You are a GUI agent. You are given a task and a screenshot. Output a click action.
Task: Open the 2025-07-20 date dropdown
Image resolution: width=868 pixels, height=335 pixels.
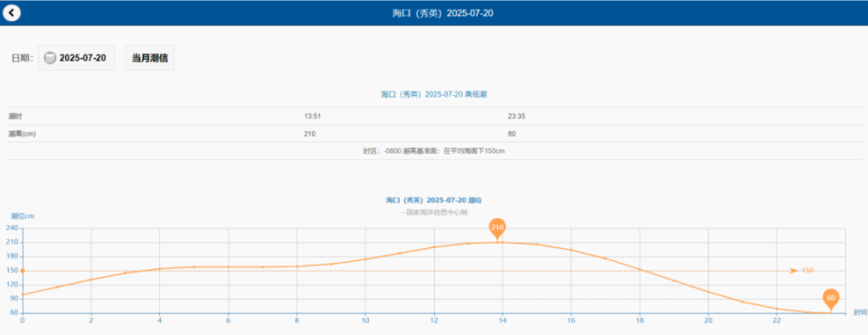[x=76, y=58]
